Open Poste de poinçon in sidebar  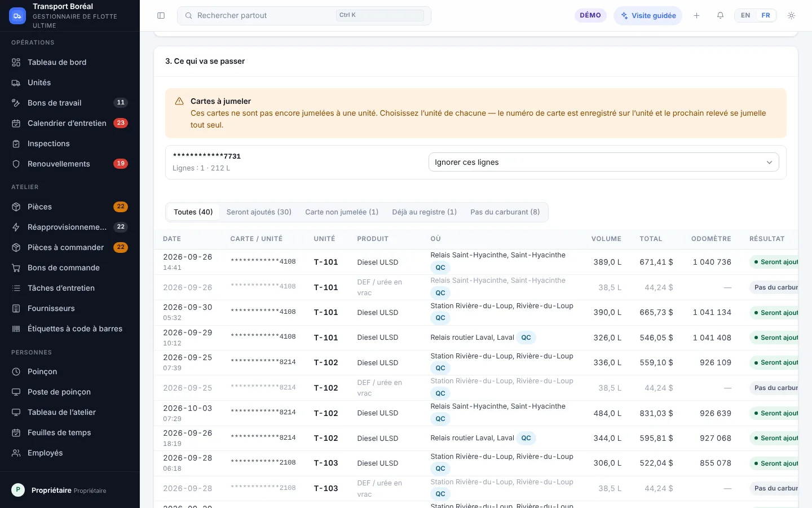pos(70,392)
